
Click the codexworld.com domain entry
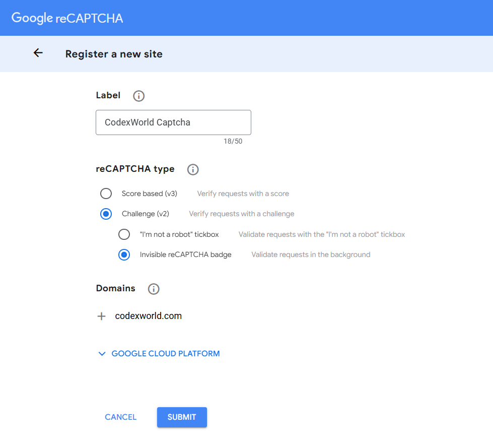tap(149, 316)
